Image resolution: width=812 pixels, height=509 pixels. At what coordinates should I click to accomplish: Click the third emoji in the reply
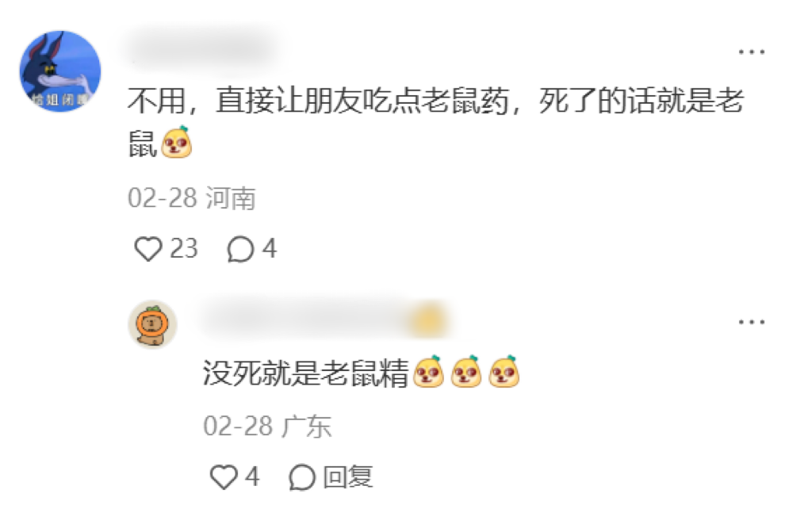click(x=504, y=371)
